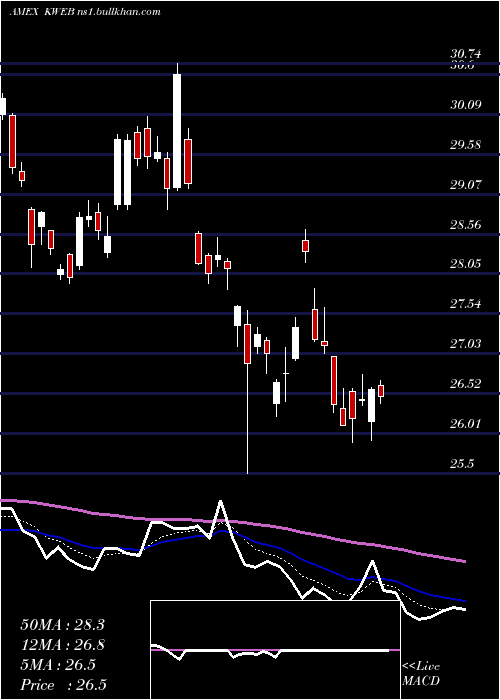Click the AMEX KWEB ns1.bullkhan.com title text
The height and width of the screenshot is (700, 500).
click(85, 12)
